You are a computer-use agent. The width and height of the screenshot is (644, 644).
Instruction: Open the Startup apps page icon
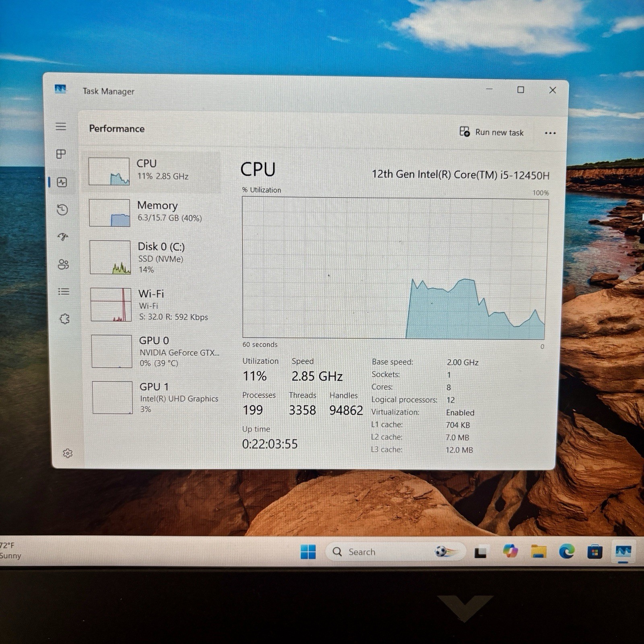point(63,237)
